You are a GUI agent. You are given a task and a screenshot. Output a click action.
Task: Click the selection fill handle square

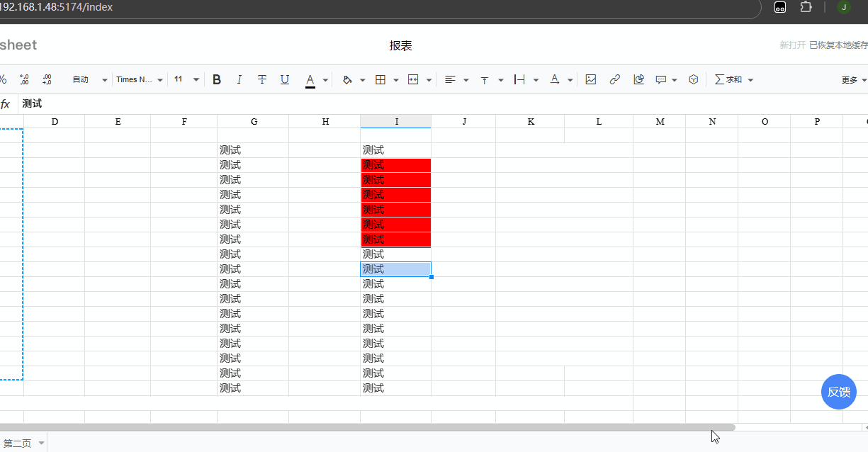point(432,277)
